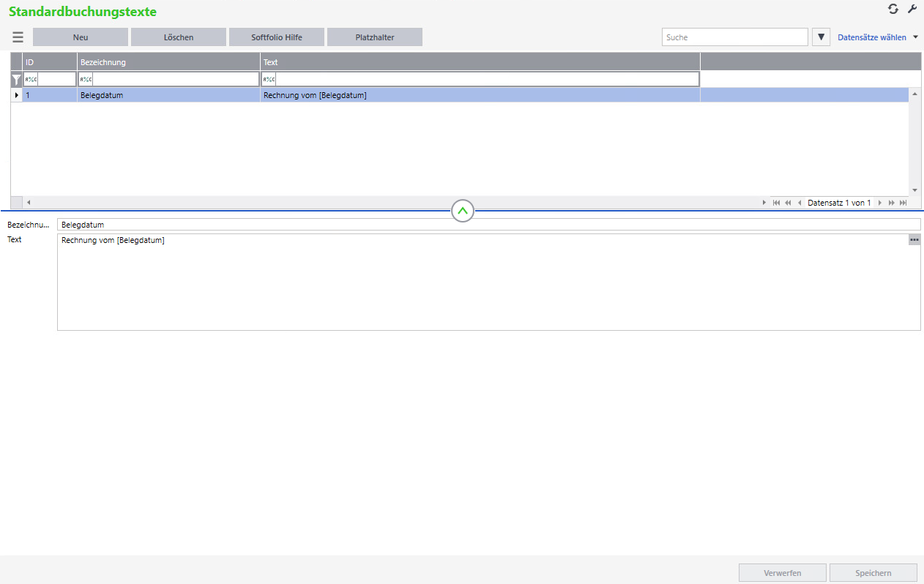Click the horizontal scrollbar right arrow
The image size is (924, 584).
[764, 202]
